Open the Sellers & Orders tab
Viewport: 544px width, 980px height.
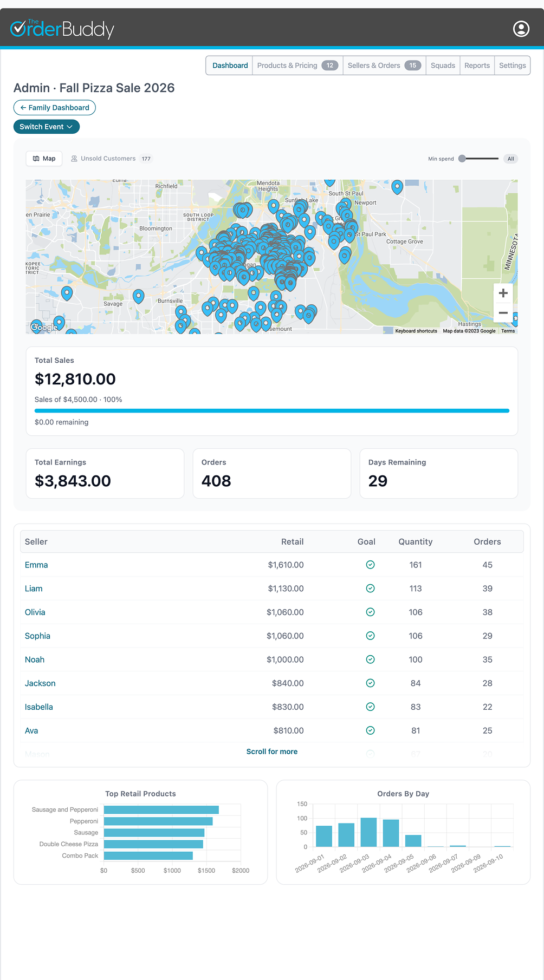384,66
